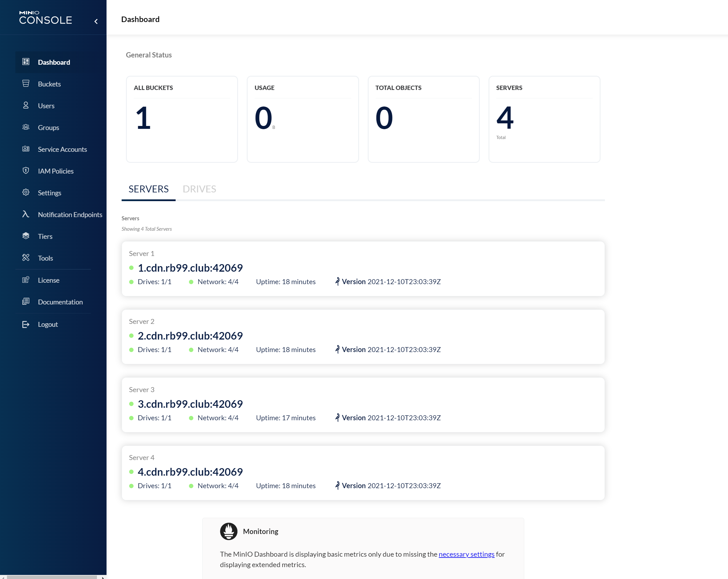Open Tools using the crossed-tools icon

[x=26, y=258]
